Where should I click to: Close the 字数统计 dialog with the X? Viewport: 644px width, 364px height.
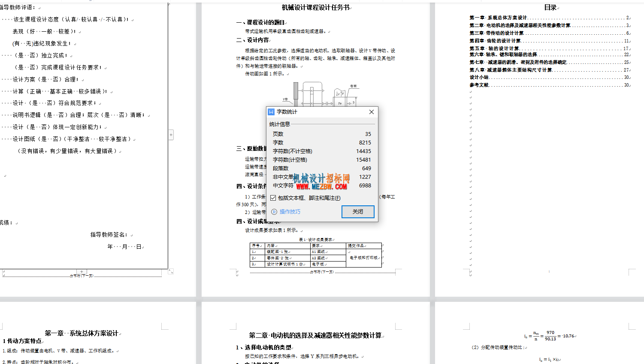(372, 112)
